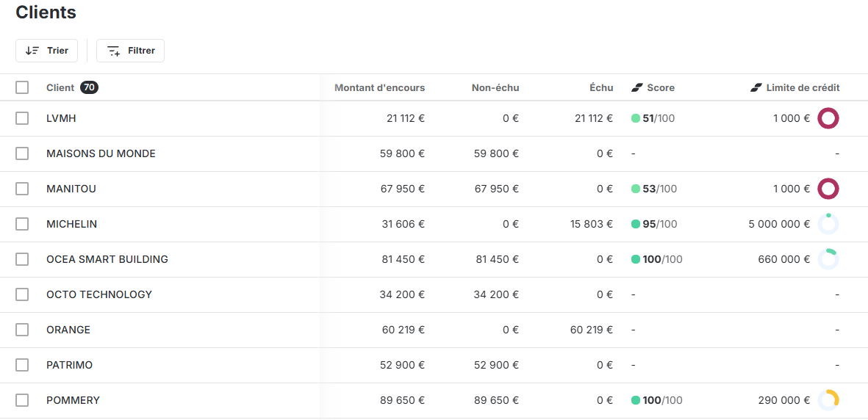
Task: Check the MICHELIN row checkbox
Action: 22,224
